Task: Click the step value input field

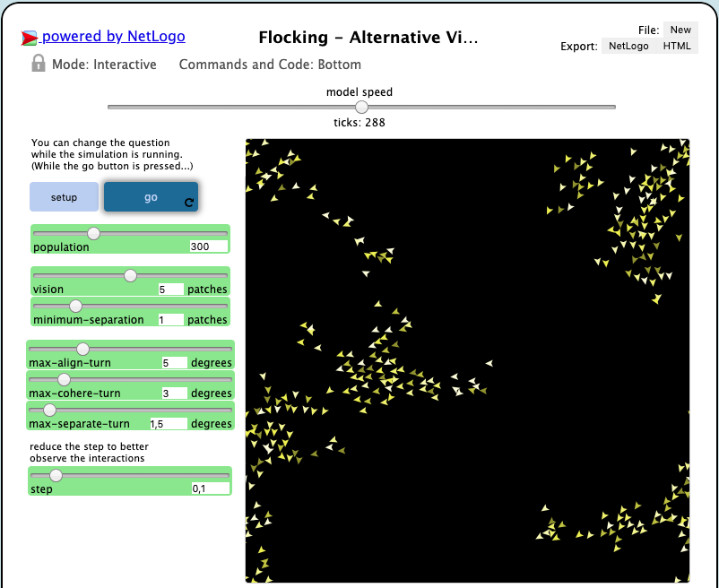Action: click(210, 489)
